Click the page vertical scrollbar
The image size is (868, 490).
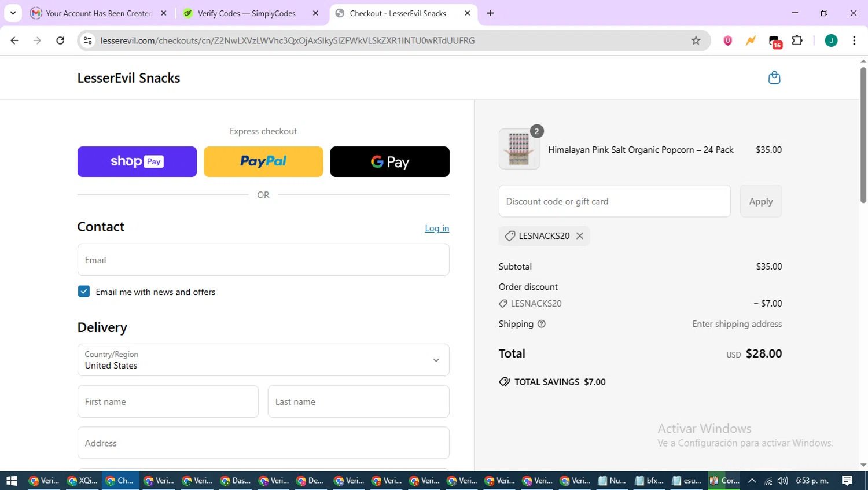(863, 134)
